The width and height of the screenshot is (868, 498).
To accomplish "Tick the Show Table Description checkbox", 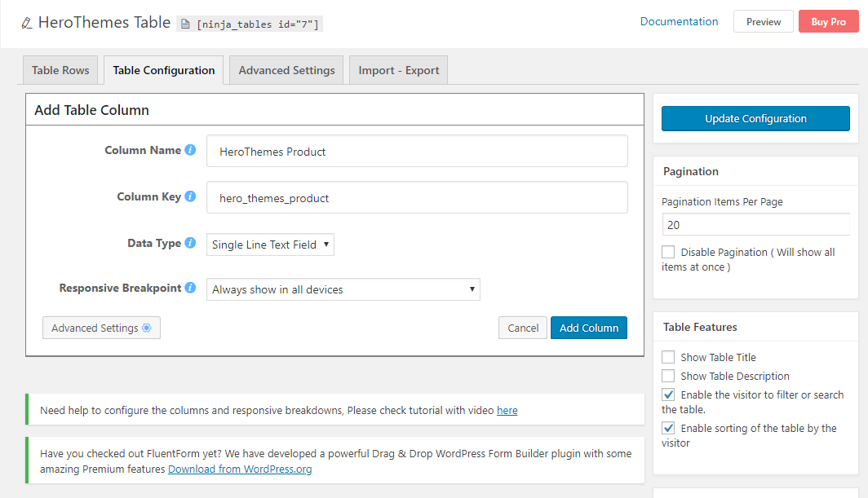I will [668, 376].
